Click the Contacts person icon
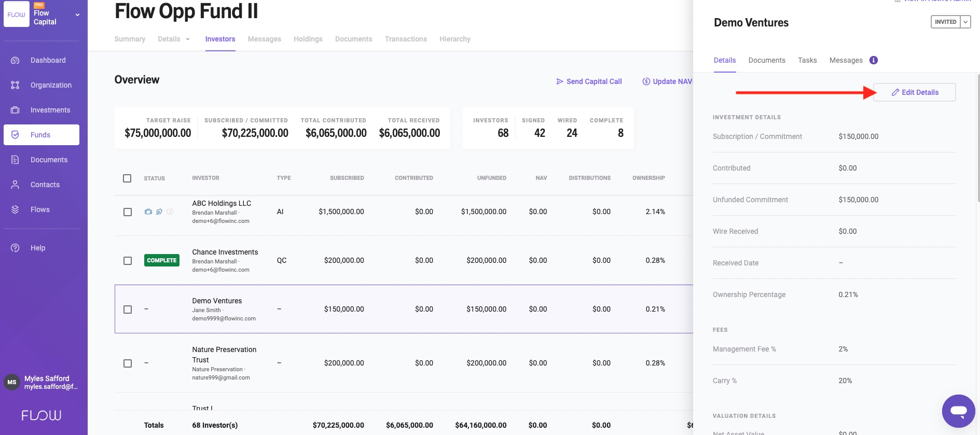Viewport: 980px width, 435px height. pyautogui.click(x=15, y=185)
